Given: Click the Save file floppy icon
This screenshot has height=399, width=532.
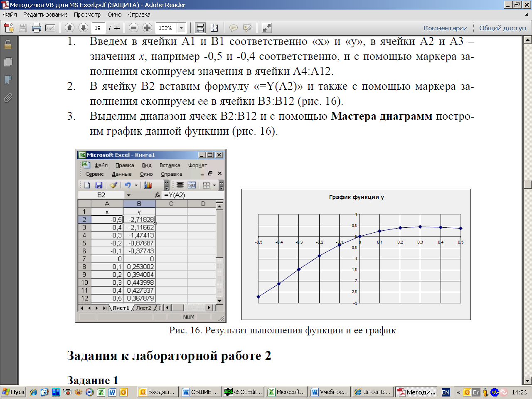Looking at the screenshot, I should tap(23, 28).
